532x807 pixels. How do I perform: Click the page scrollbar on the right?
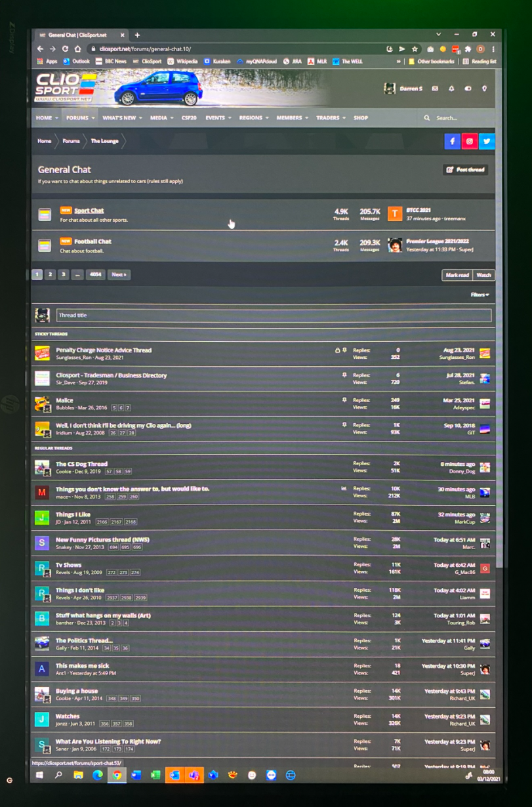tap(499, 328)
